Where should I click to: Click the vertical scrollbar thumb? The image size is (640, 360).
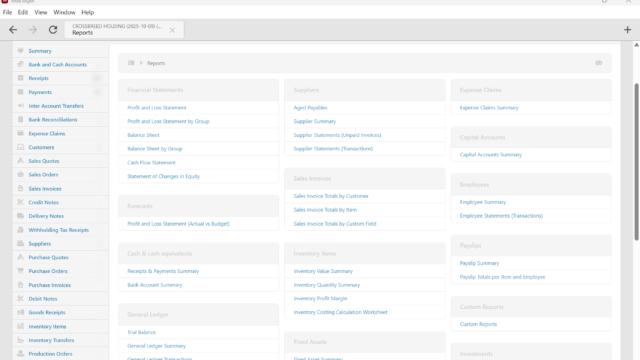[636, 162]
